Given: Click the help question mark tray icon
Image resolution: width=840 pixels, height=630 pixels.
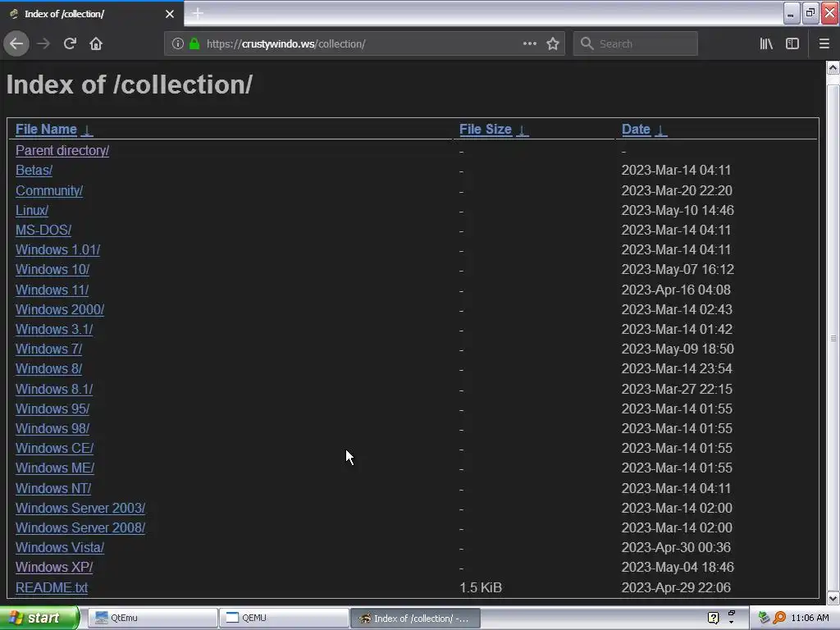Looking at the screenshot, I should tap(713, 619).
